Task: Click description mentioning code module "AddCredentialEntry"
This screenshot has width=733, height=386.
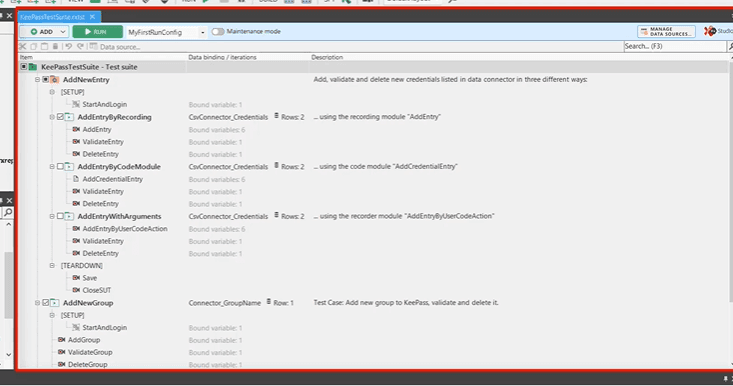Action: 386,166
